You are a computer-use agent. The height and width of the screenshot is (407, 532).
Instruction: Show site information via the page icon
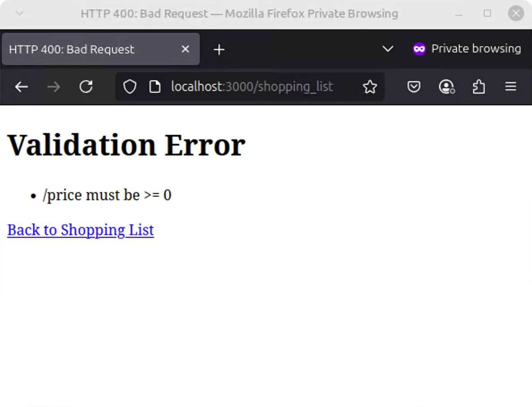pos(155,87)
